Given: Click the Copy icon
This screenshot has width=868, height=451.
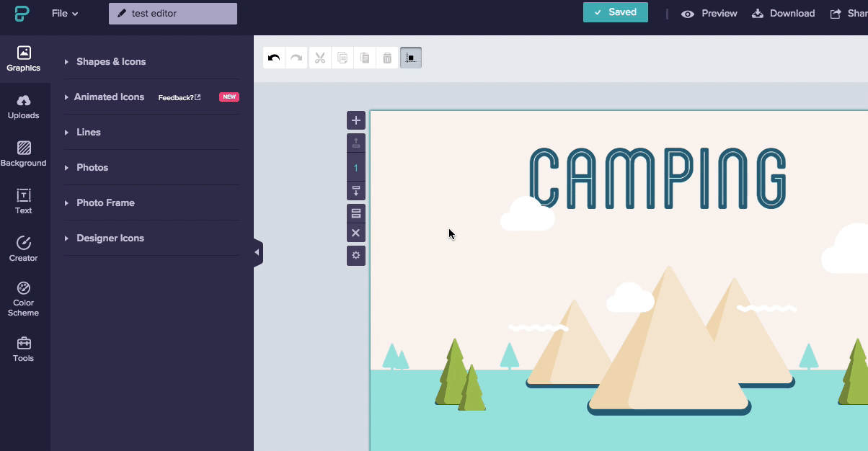Looking at the screenshot, I should (342, 58).
